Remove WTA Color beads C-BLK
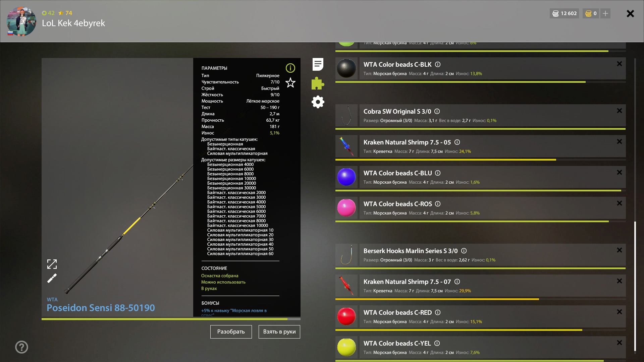This screenshot has width=644, height=362. point(620,64)
